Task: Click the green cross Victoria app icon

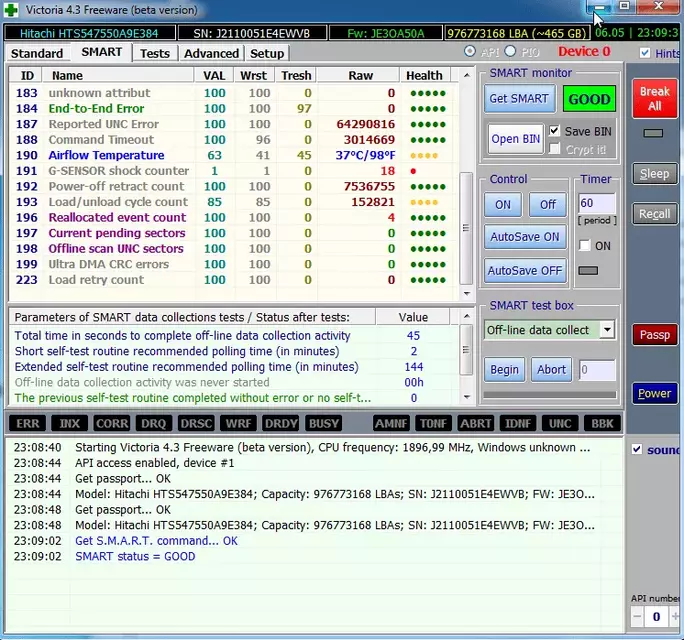Action: pyautogui.click(x=11, y=10)
